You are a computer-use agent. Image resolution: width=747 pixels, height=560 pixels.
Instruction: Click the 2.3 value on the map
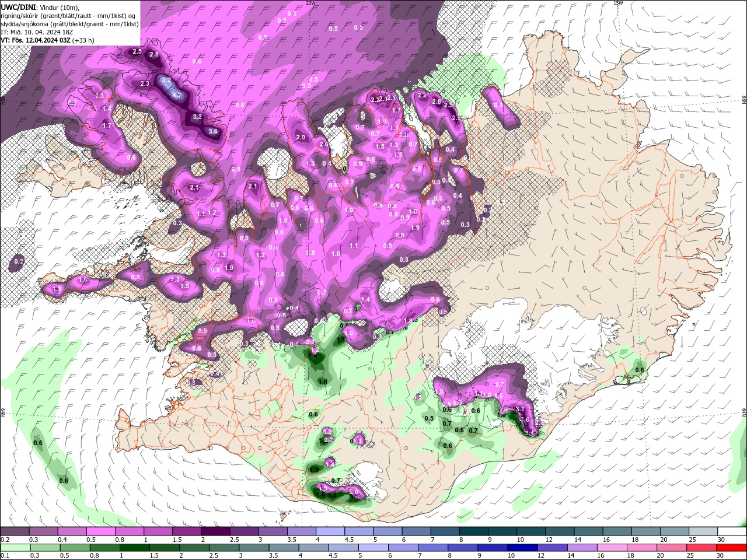click(145, 84)
